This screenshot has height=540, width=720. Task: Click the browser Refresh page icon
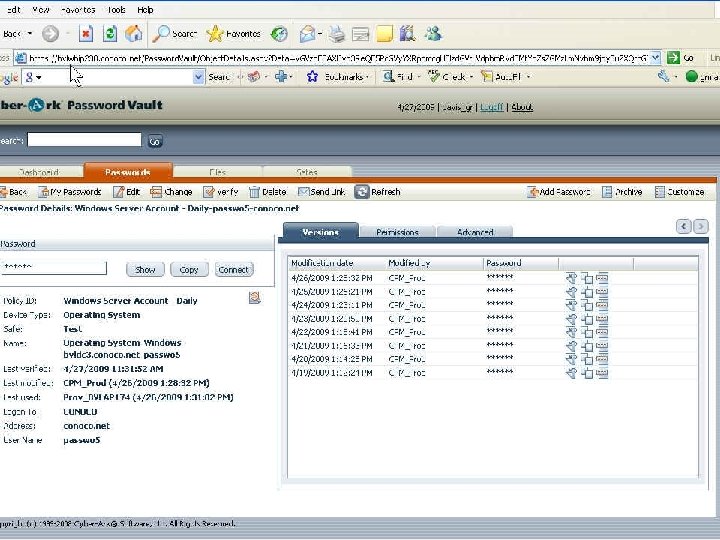(x=110, y=34)
